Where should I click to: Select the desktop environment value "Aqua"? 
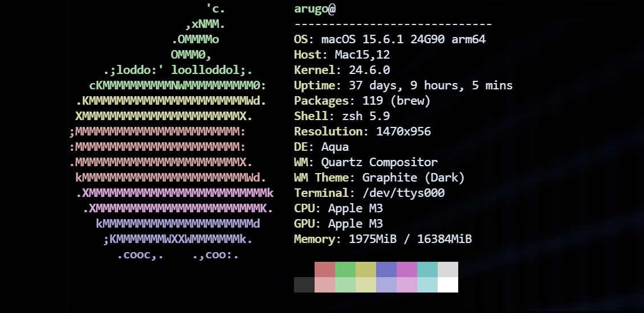pos(335,147)
